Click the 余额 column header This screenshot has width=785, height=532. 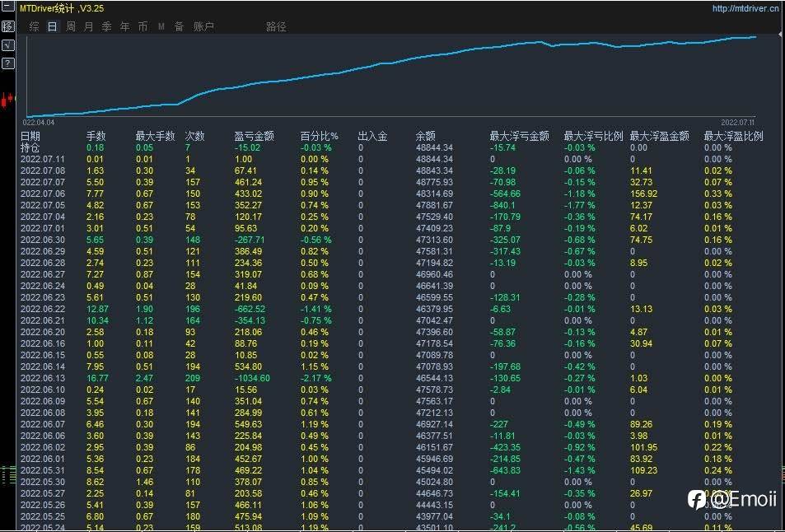(x=426, y=136)
